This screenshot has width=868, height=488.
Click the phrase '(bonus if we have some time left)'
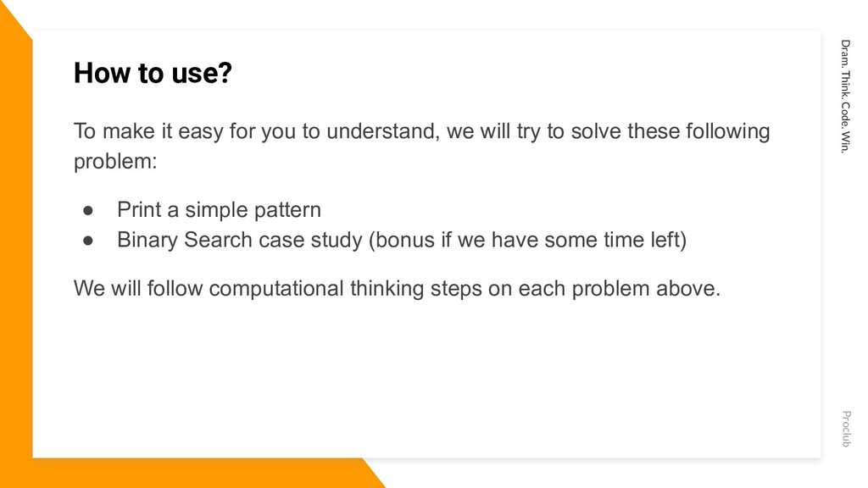tap(527, 240)
